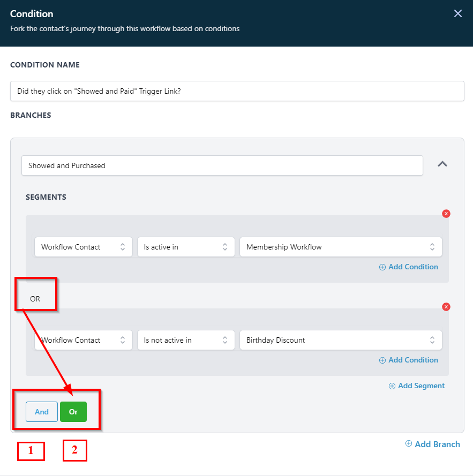Screen dimensions: 473x476
Task: Close the Condition panel with X
Action: click(457, 13)
